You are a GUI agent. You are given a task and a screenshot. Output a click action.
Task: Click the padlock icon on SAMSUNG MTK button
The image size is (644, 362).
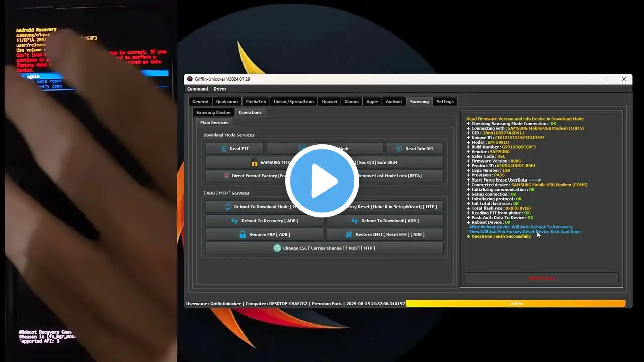click(255, 162)
